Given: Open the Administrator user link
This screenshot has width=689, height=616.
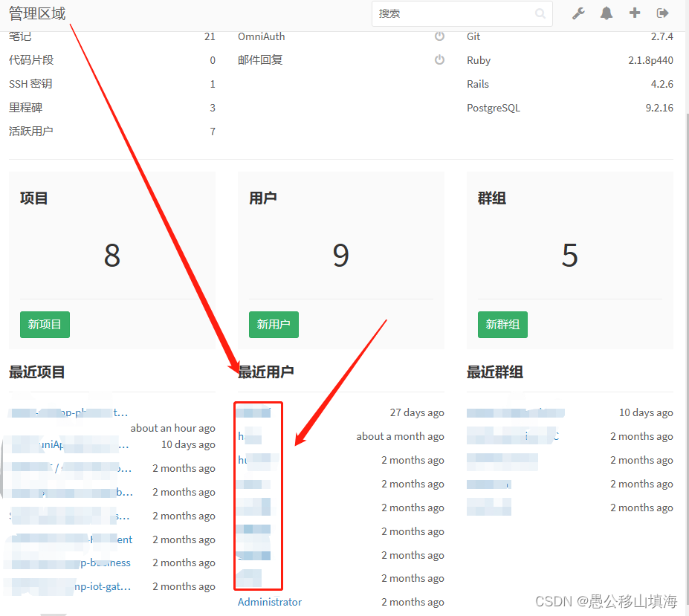Looking at the screenshot, I should point(269,602).
